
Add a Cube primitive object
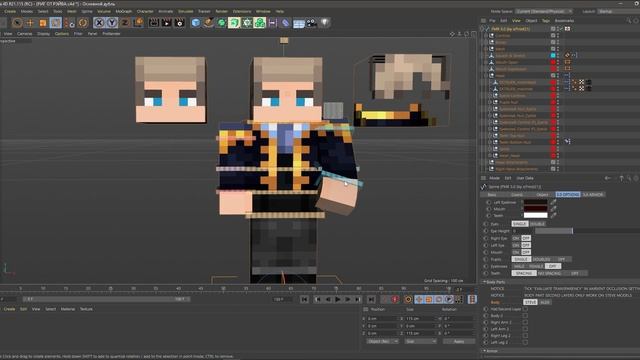[196, 23]
